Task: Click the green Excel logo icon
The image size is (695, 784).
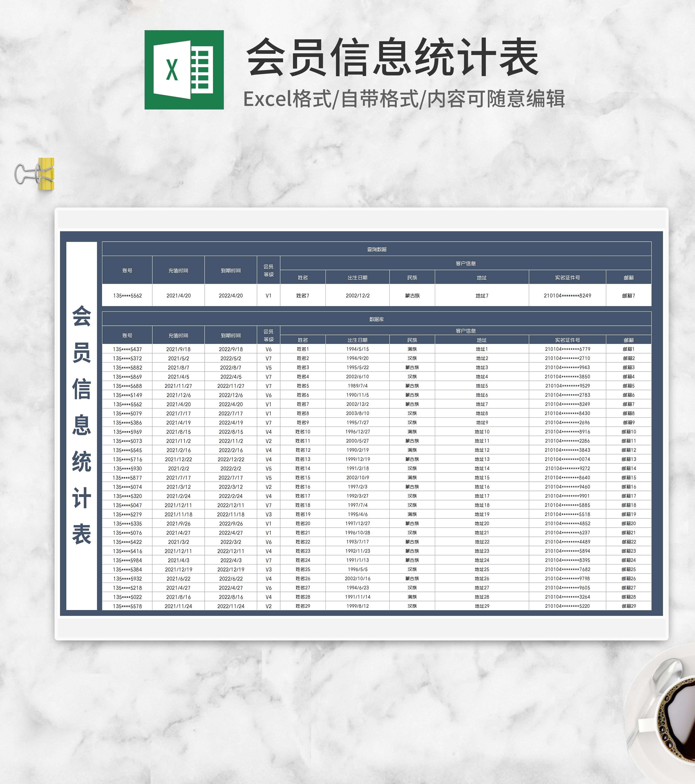Action: click(x=184, y=70)
